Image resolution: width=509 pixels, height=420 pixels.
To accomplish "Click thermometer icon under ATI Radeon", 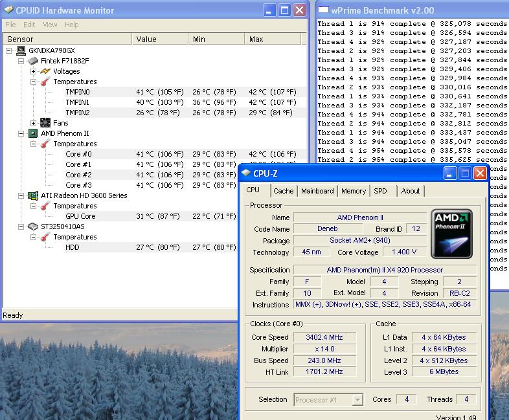I will [45, 206].
